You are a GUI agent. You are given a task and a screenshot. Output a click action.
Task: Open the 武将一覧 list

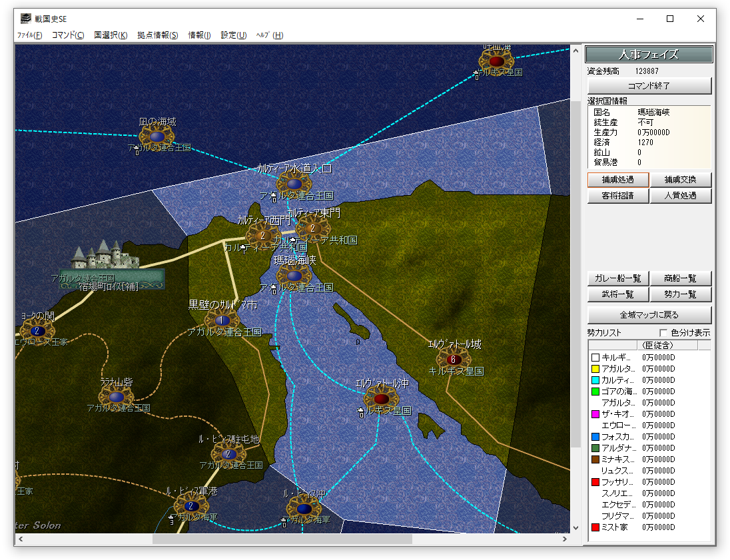click(x=617, y=294)
